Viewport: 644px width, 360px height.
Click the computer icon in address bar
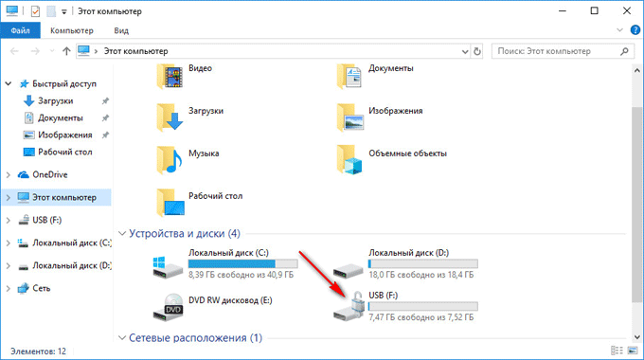83,51
